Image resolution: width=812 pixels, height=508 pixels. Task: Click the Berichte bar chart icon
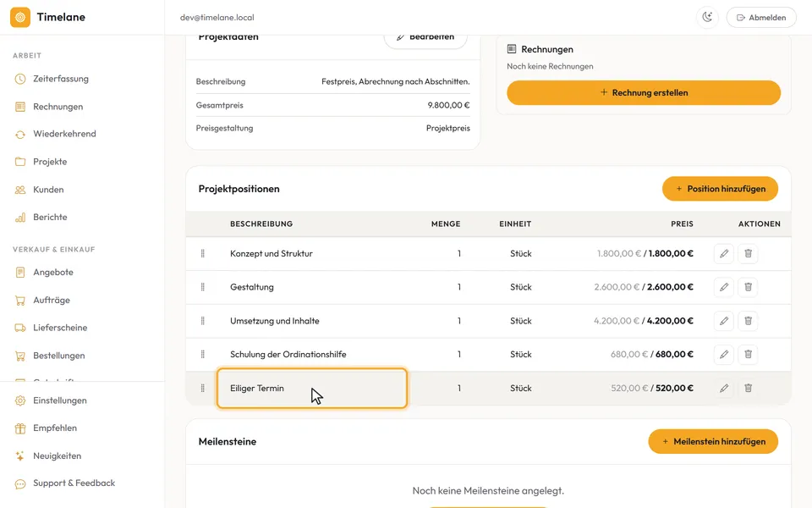tap(20, 218)
